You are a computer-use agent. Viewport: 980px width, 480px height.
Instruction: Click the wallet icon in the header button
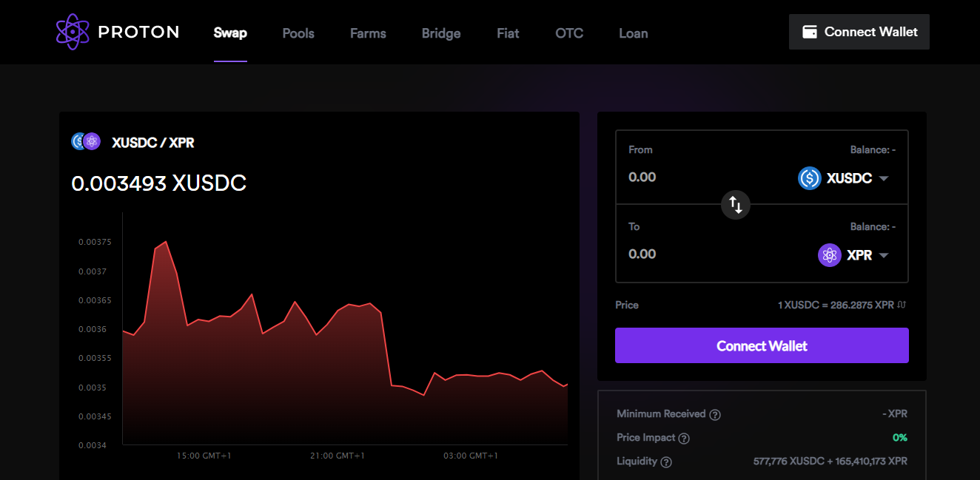[810, 32]
